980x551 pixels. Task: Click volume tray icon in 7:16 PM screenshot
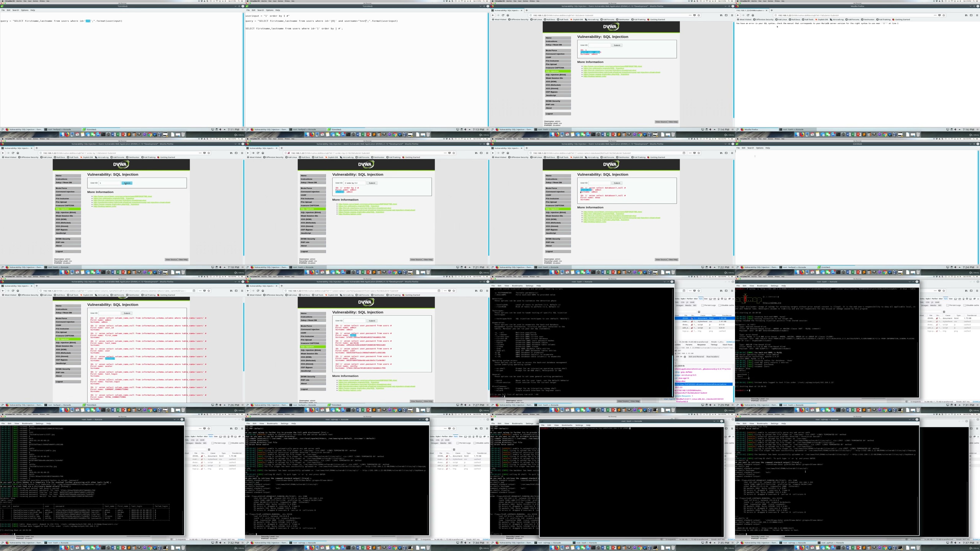tap(956, 129)
